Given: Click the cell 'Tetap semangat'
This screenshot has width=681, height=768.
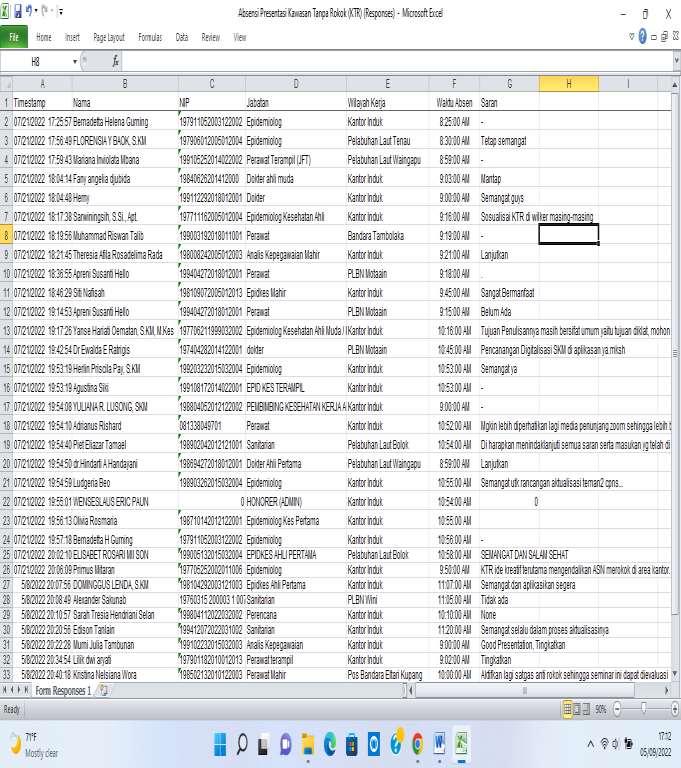Looking at the screenshot, I should click(x=509, y=141).
